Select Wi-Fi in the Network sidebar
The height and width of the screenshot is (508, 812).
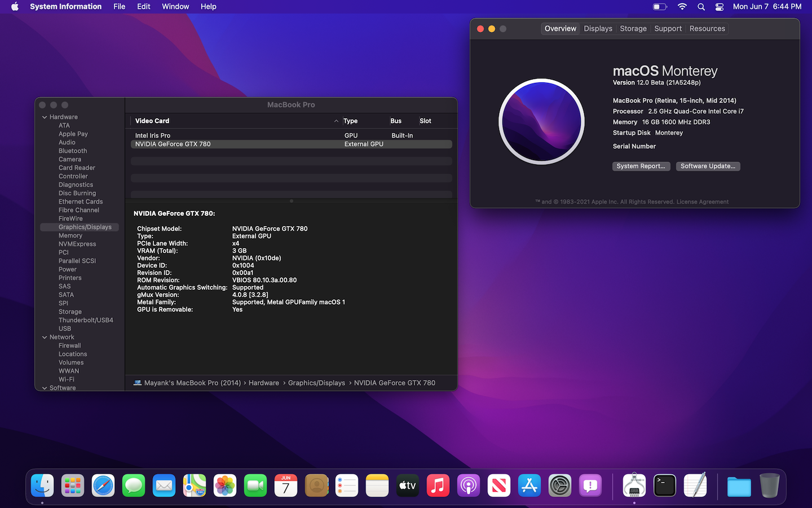(x=67, y=379)
